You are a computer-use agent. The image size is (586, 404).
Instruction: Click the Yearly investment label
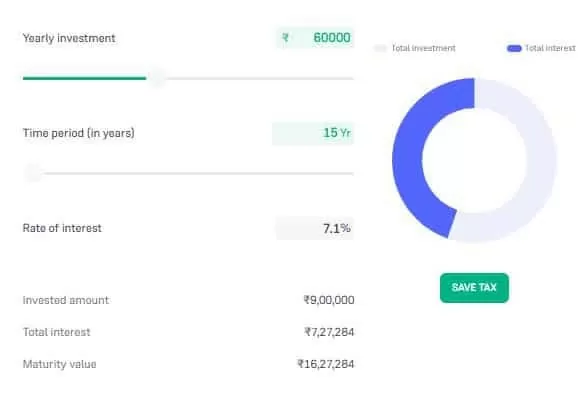69,38
